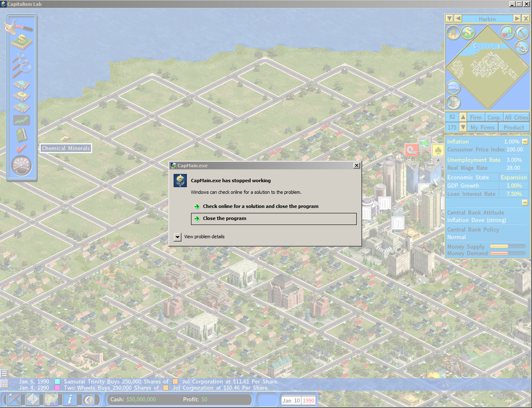Viewport: 532px width, 408px height.
Task: Click the Money Demand bar
Action: pos(507,253)
